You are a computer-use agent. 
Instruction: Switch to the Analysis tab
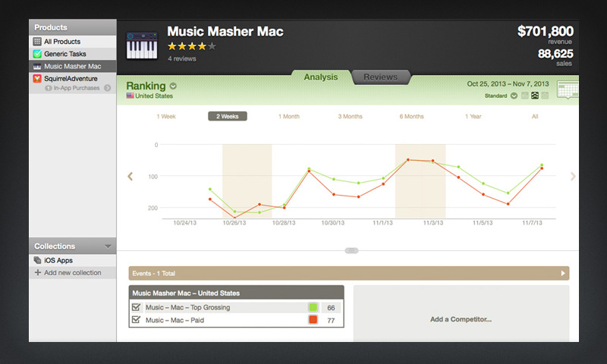click(x=320, y=77)
